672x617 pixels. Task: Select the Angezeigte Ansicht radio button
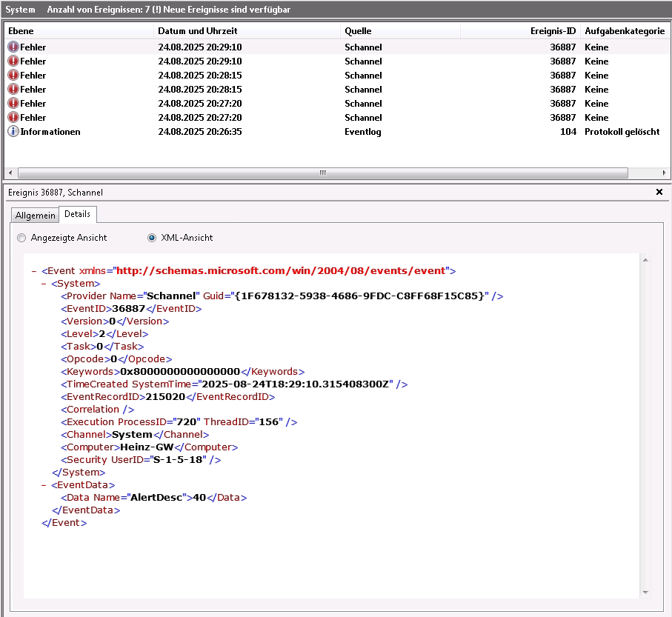click(x=21, y=238)
